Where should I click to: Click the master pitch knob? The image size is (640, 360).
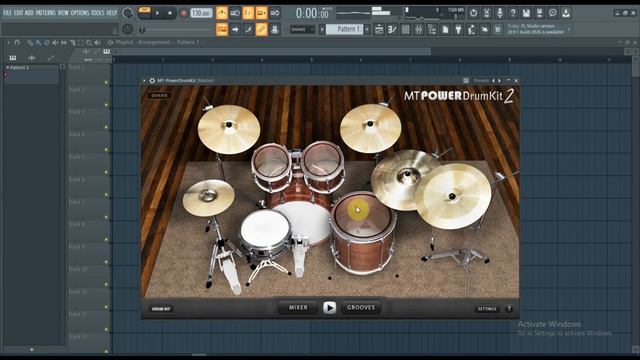[128, 29]
